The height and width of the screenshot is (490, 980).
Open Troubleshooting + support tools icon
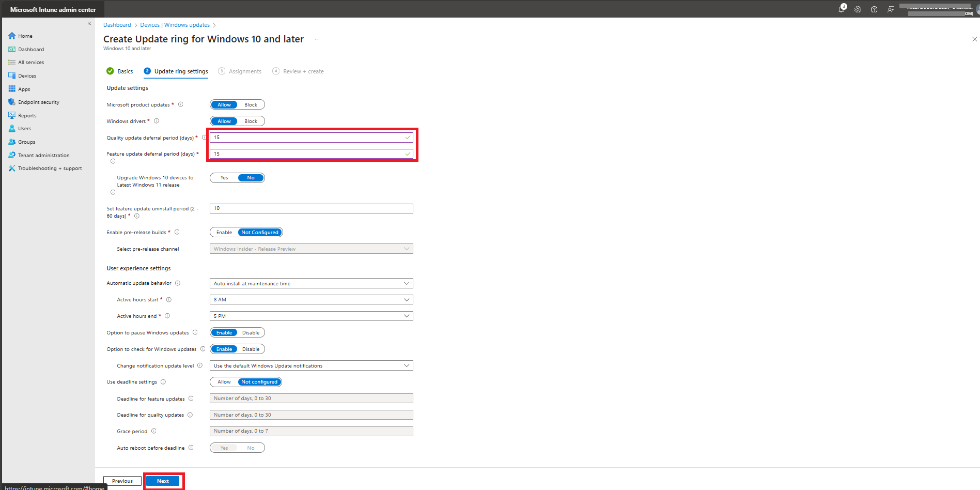tap(12, 168)
